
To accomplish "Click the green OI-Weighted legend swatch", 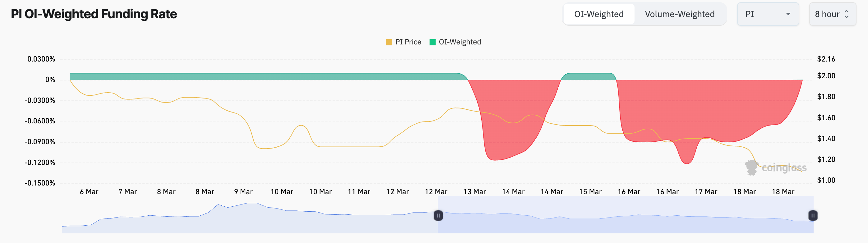I will coord(432,42).
